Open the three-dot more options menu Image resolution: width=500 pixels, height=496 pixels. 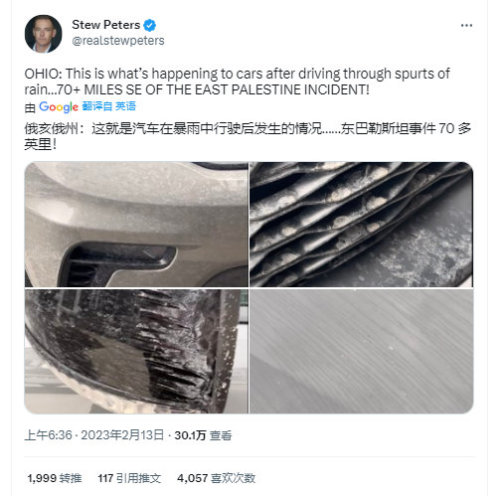[x=466, y=25]
